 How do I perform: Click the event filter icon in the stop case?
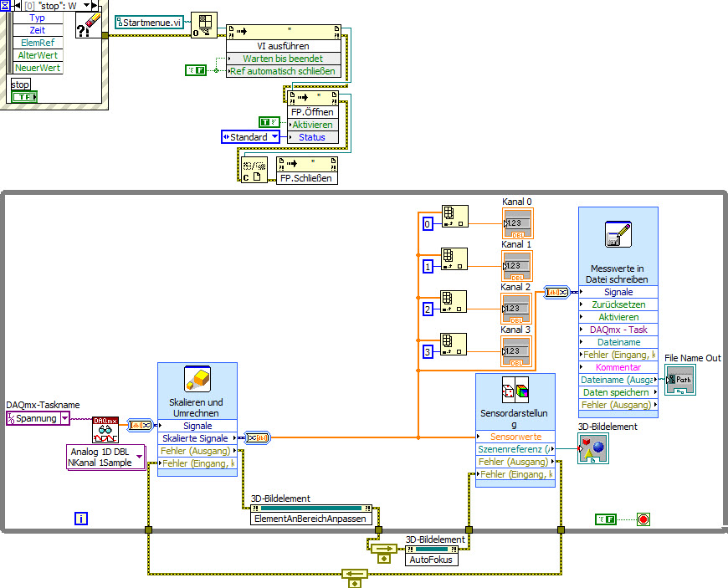pyautogui.click(x=88, y=25)
